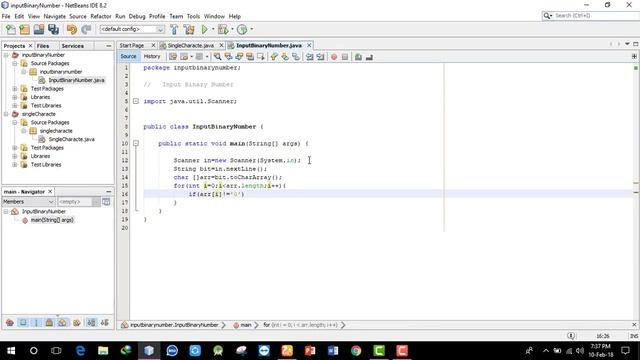Collapse the singleCharacte project node

point(6,114)
